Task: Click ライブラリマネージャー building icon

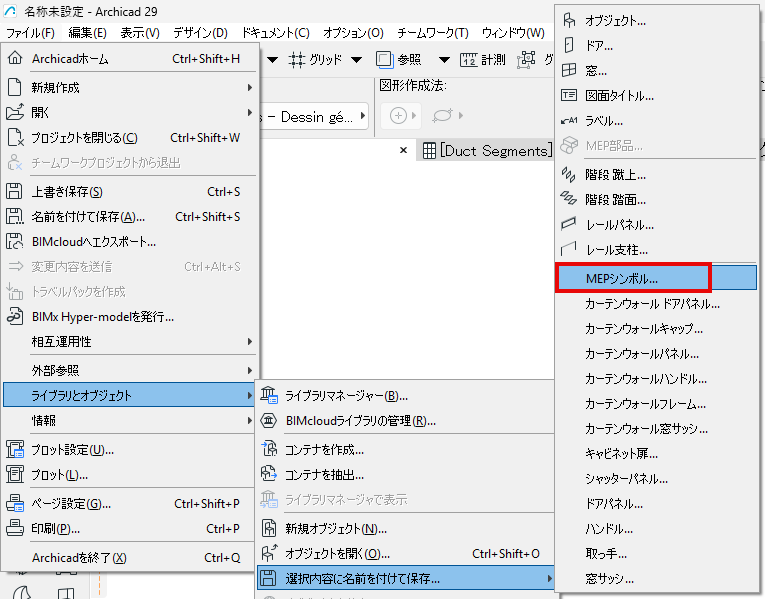Action: pyautogui.click(x=269, y=395)
